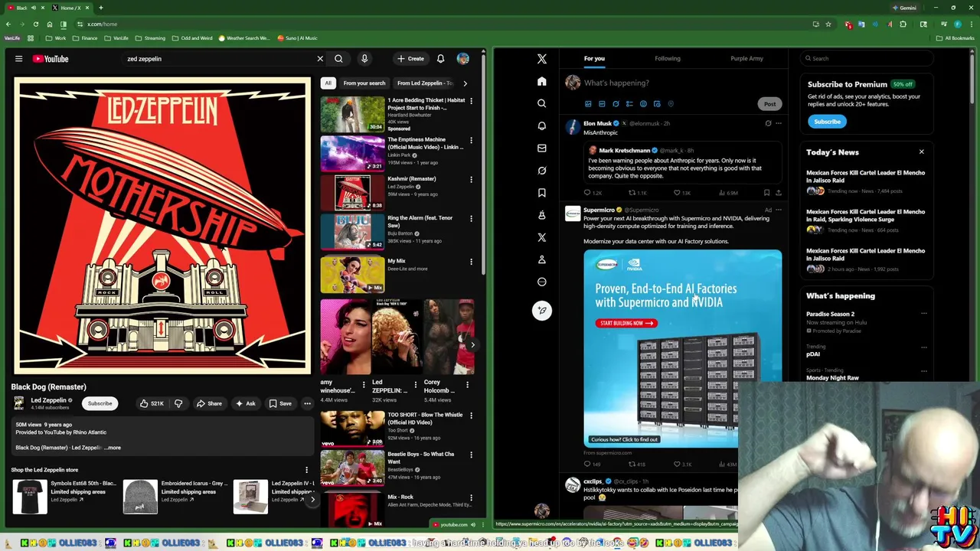
Task: Expand the video description with ...more
Action: tap(113, 448)
